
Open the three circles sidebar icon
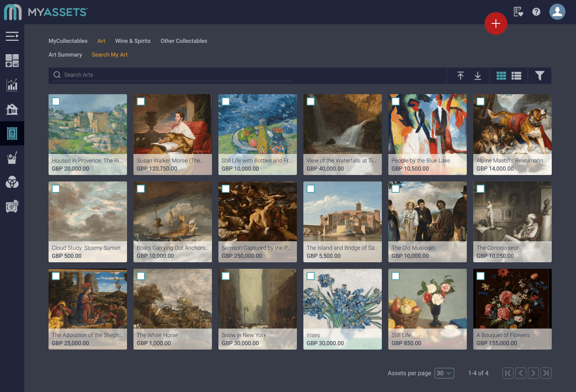click(12, 182)
